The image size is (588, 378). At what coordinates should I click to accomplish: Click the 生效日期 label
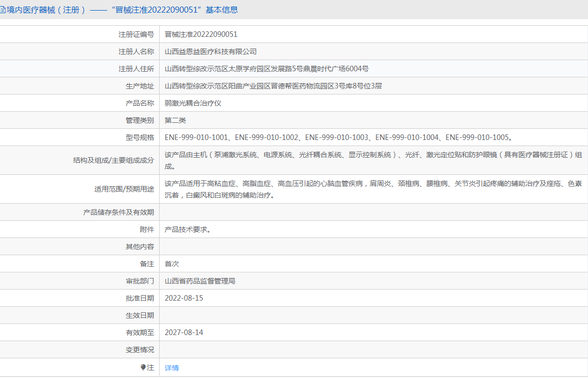click(x=140, y=315)
